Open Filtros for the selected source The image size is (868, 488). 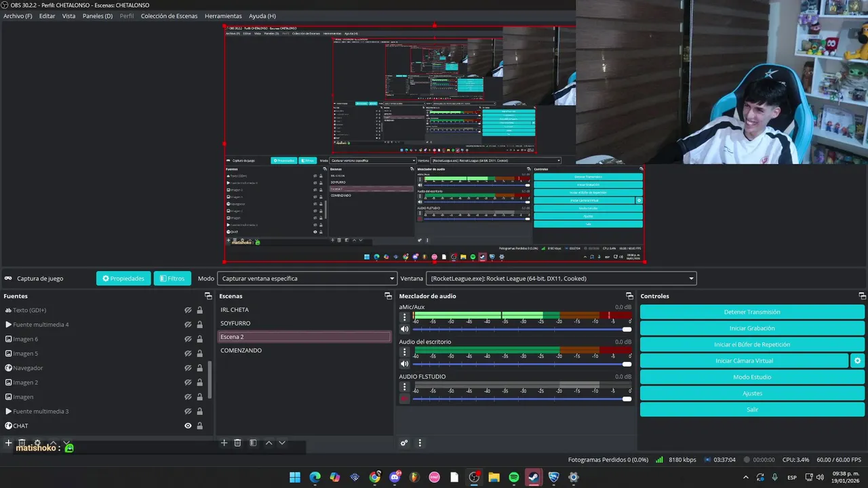tap(172, 279)
